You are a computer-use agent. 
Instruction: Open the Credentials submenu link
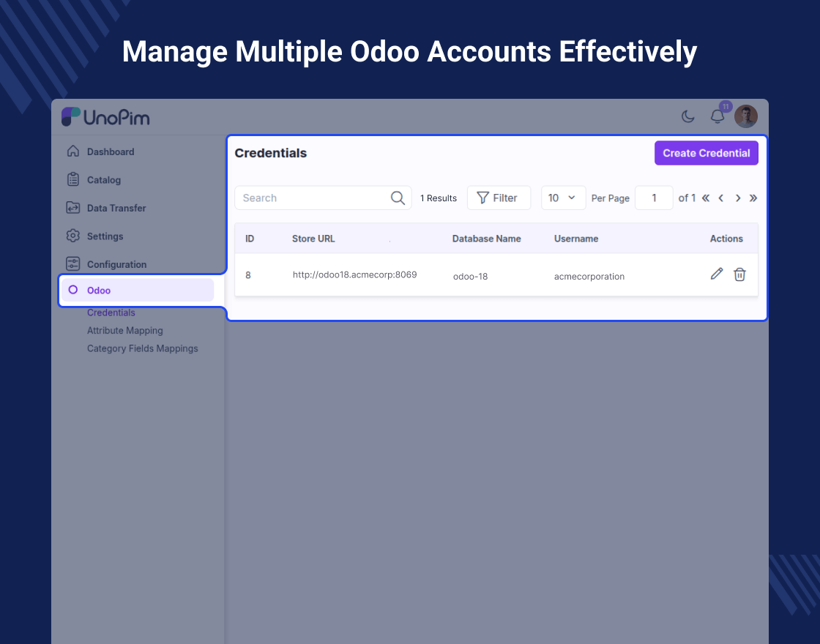click(111, 312)
